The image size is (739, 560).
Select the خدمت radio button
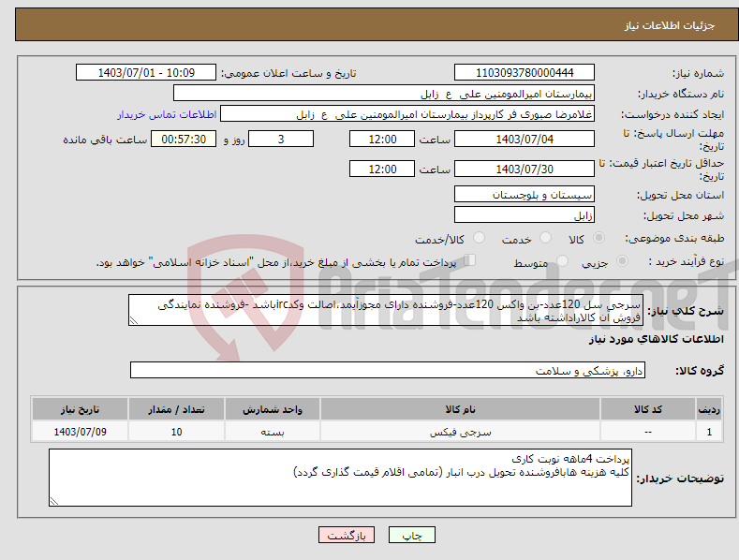click(x=545, y=238)
